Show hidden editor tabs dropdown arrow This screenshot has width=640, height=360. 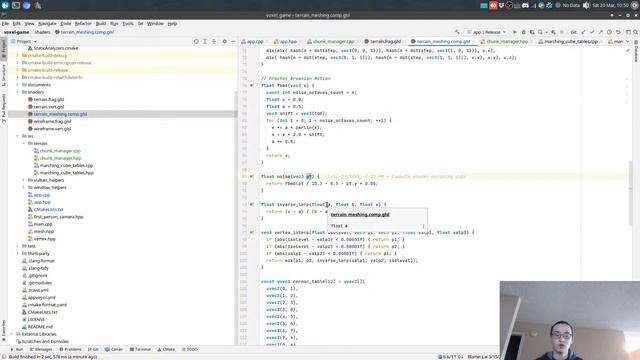[628, 41]
